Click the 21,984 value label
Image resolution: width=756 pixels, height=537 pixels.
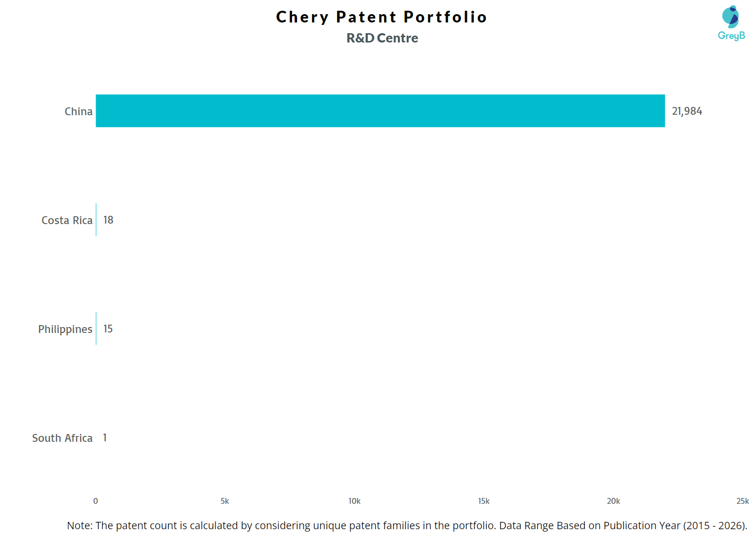(687, 111)
